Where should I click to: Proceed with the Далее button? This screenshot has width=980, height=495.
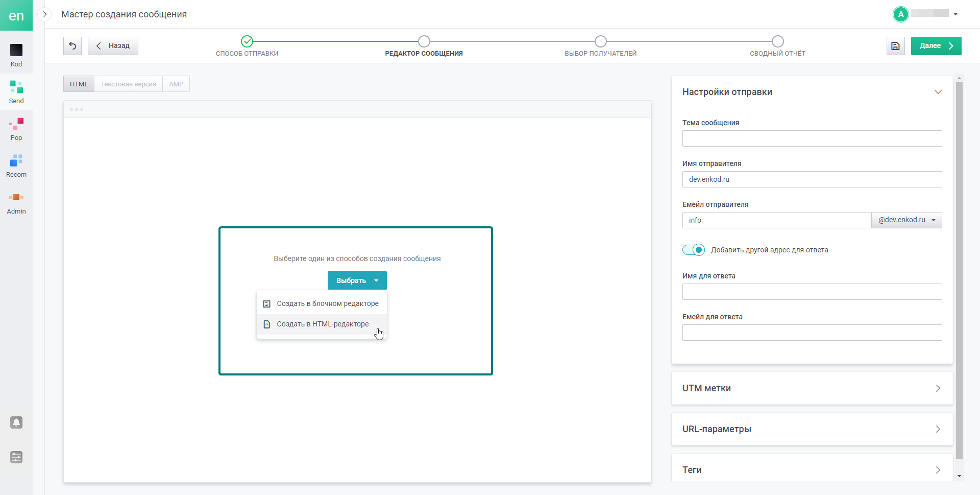click(x=936, y=46)
